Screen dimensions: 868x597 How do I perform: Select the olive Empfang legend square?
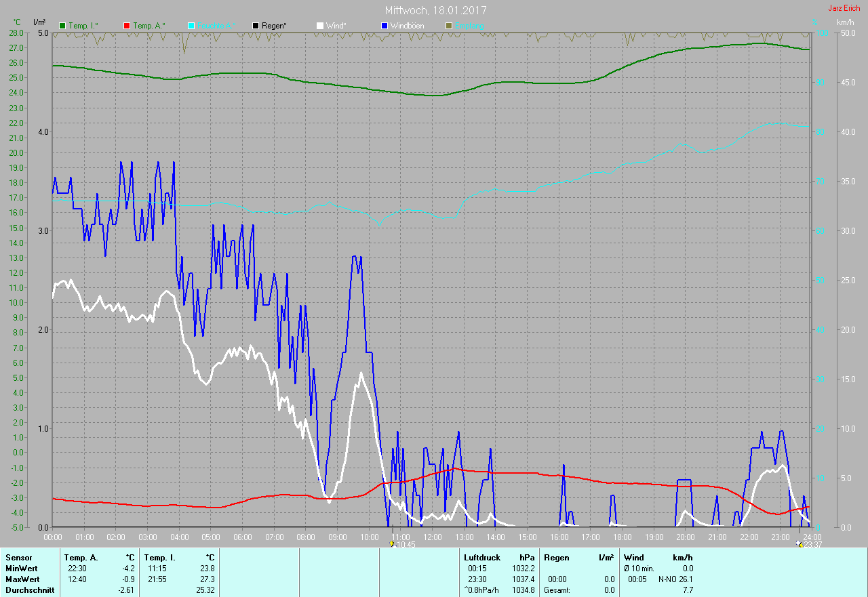pos(448,26)
